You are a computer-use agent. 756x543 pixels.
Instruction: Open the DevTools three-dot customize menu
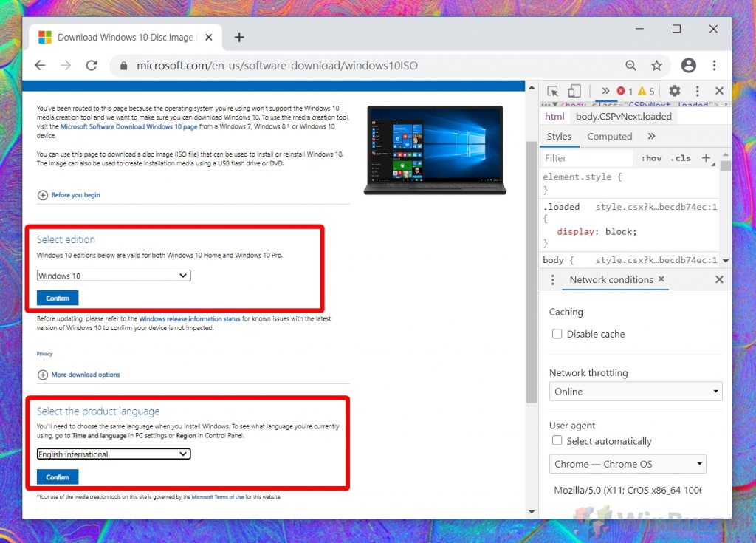(697, 90)
